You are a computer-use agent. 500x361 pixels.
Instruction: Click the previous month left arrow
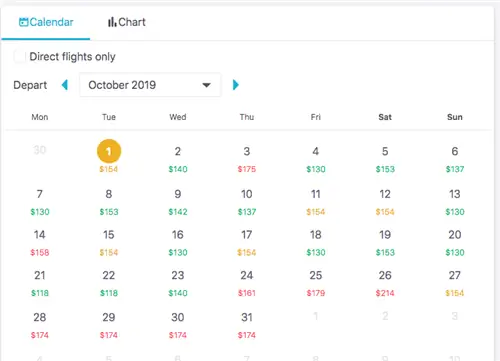point(65,85)
